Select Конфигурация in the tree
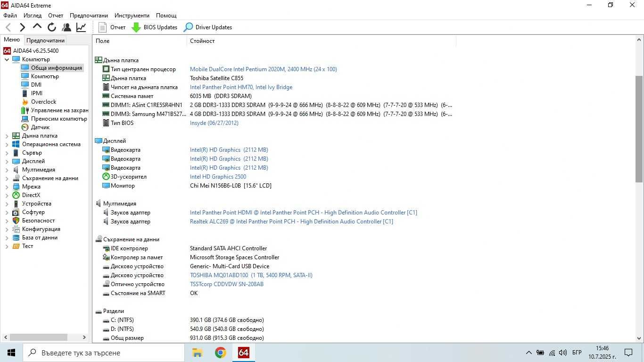 coord(41,229)
